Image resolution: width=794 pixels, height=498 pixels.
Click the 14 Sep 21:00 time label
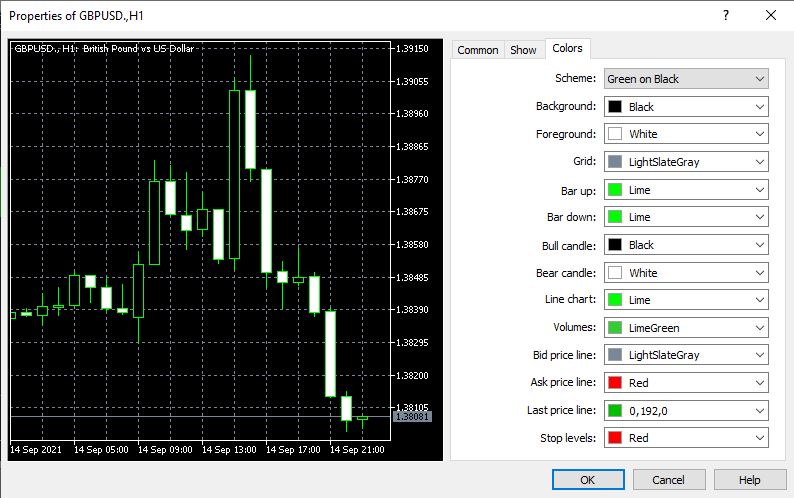pyautogui.click(x=357, y=450)
